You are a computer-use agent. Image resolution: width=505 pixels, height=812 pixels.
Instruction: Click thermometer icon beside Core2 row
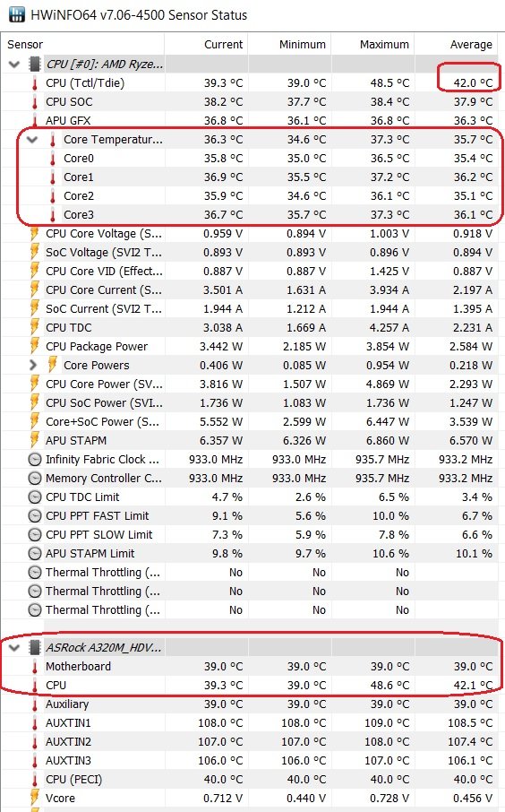click(x=52, y=196)
